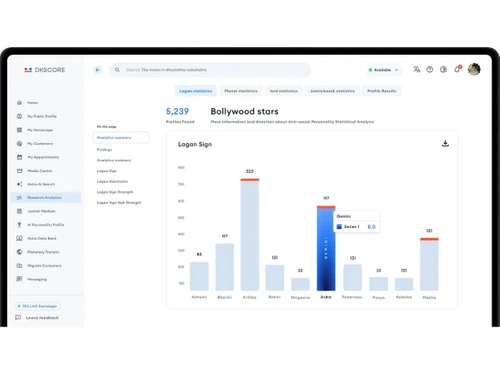This screenshot has width=500, height=375.
Task: Click the Bollywood stars heading
Action: 244,111
